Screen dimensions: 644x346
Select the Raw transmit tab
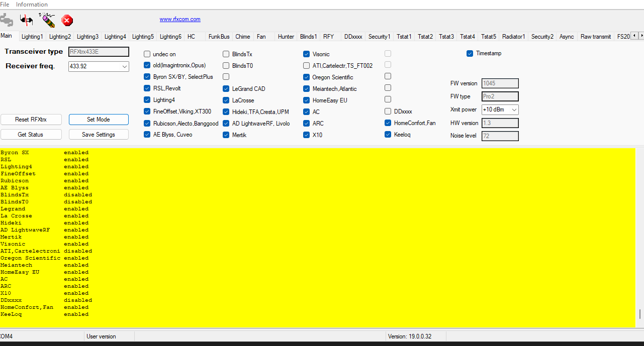[596, 37]
